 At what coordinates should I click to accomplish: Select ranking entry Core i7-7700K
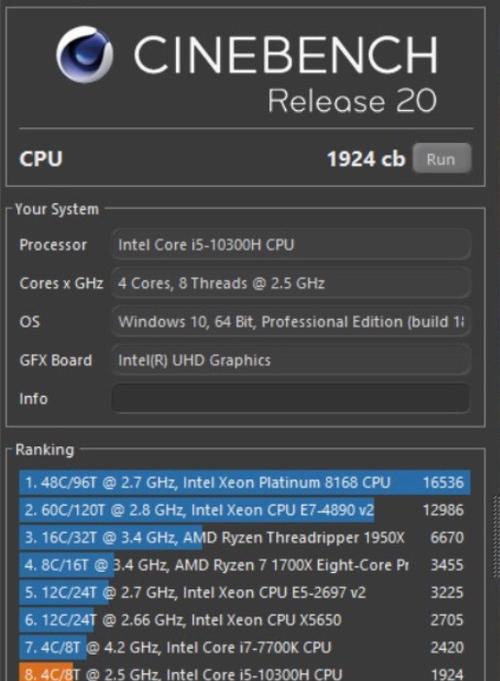pos(245,647)
